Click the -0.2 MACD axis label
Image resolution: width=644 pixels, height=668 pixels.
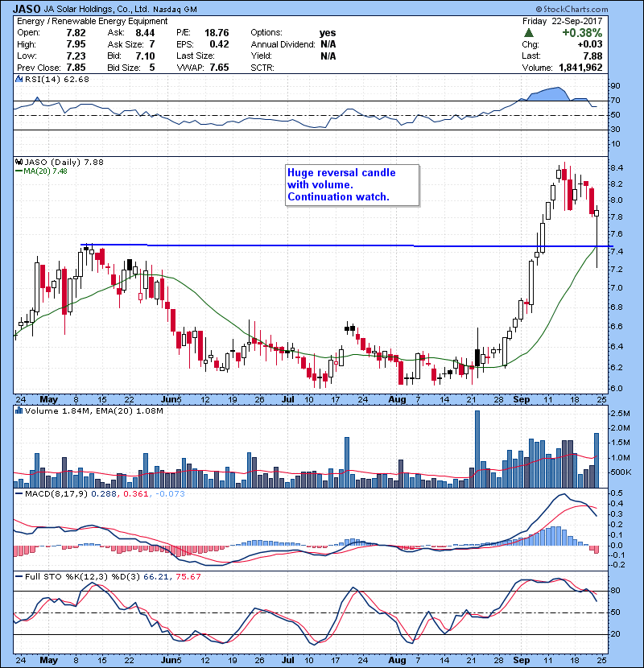617,565
